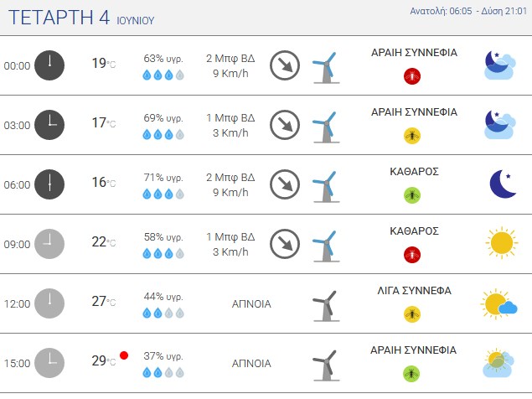532x399 pixels.
Task: Click the wind direction arrow at 09:00
Action: pyautogui.click(x=285, y=244)
